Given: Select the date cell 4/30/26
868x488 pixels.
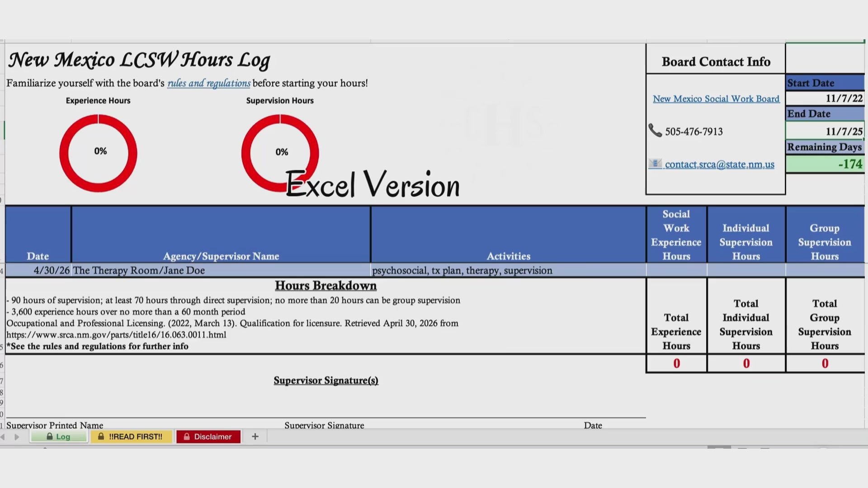Looking at the screenshot, I should click(38, 270).
